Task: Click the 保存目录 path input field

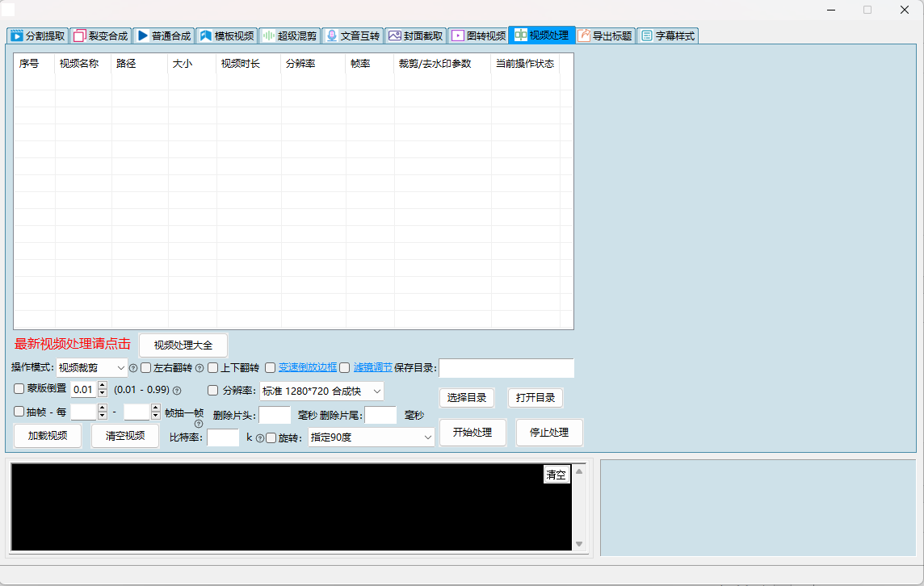Action: pyautogui.click(x=506, y=368)
